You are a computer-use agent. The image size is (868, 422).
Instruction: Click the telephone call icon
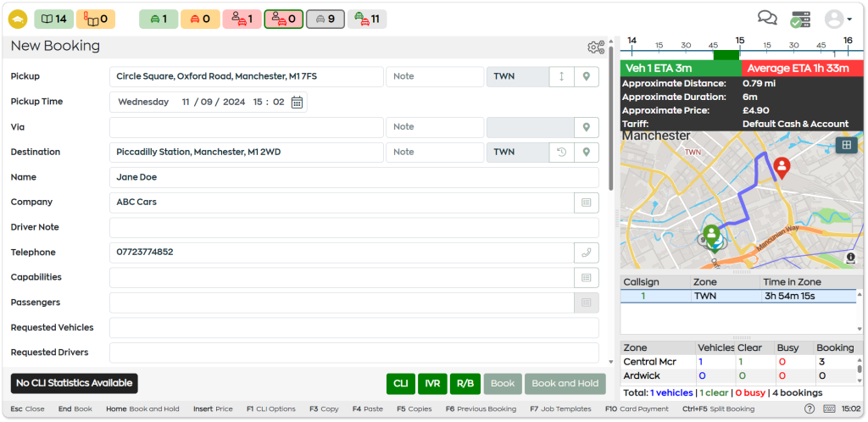[x=586, y=253]
